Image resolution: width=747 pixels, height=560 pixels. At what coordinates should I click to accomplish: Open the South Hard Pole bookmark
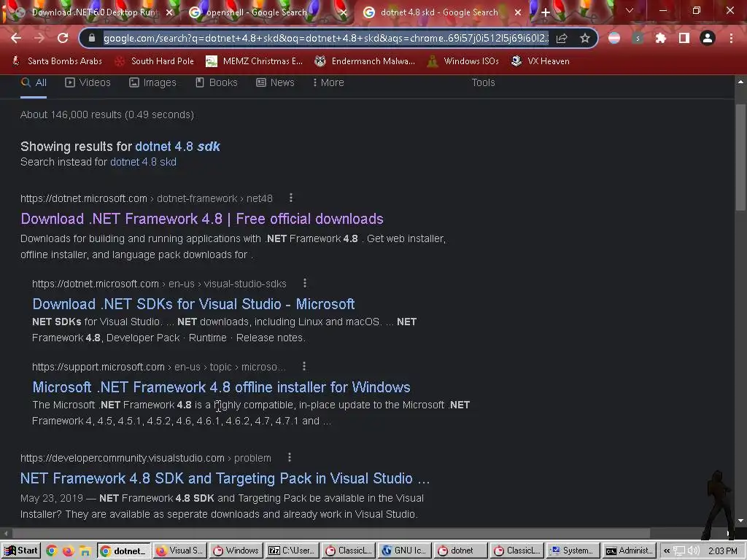155,61
